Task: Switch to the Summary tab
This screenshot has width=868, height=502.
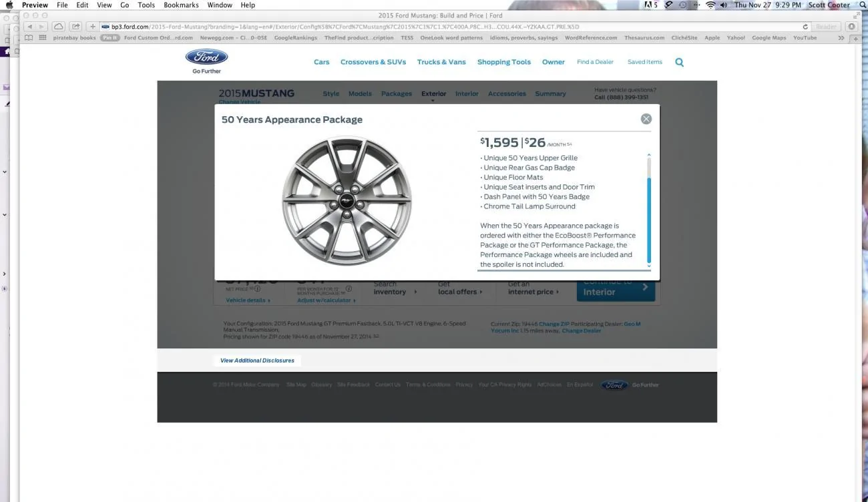Action: (x=550, y=94)
